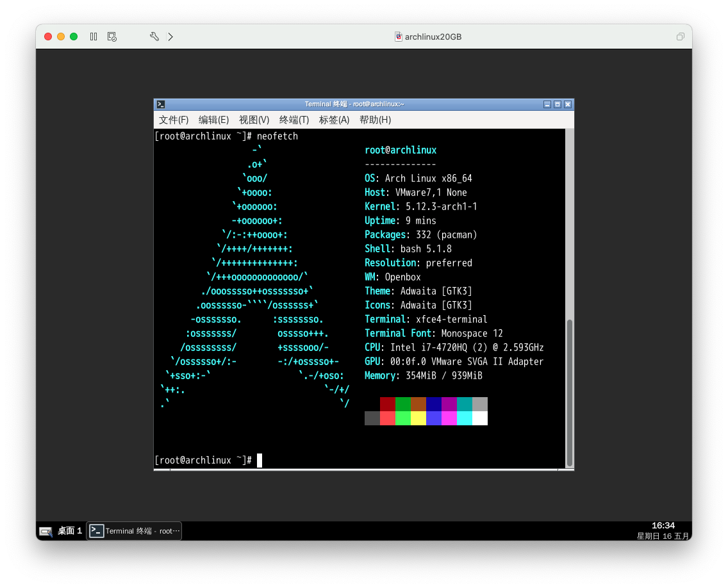Click the terminal vertical scrollbar thumb
Image resolution: width=728 pixels, height=588 pixels.
(x=569, y=393)
